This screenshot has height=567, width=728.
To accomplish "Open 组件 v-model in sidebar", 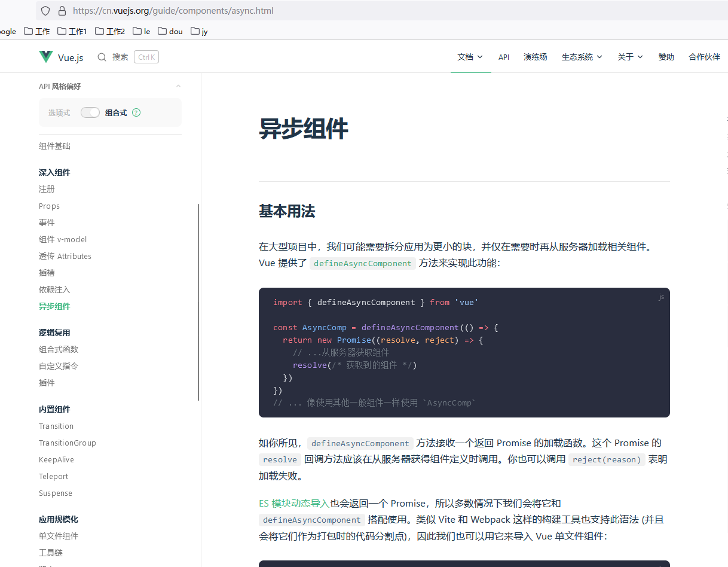I will point(63,239).
